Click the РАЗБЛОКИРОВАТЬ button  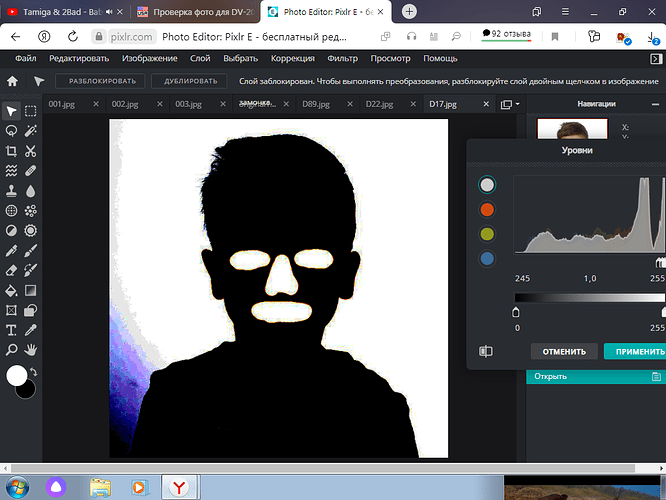100,81
